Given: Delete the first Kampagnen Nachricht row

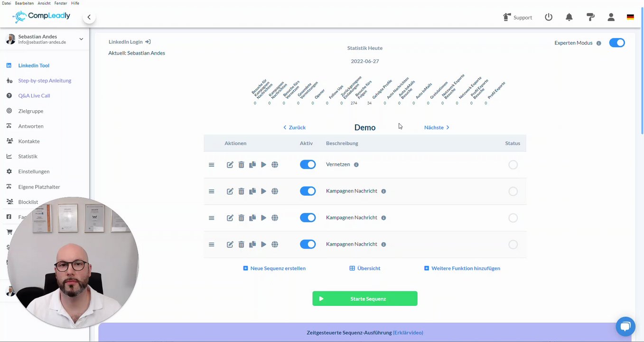Looking at the screenshot, I should click(x=241, y=191).
